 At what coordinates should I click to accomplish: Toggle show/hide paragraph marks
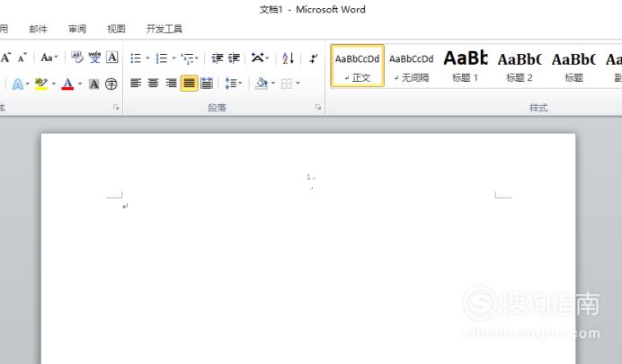pos(314,58)
